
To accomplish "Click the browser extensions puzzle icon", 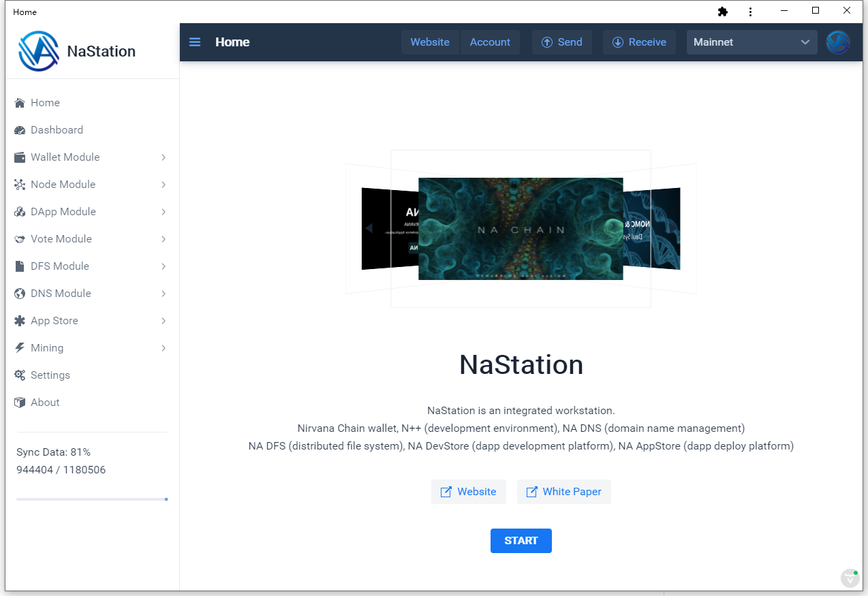I will (x=723, y=12).
